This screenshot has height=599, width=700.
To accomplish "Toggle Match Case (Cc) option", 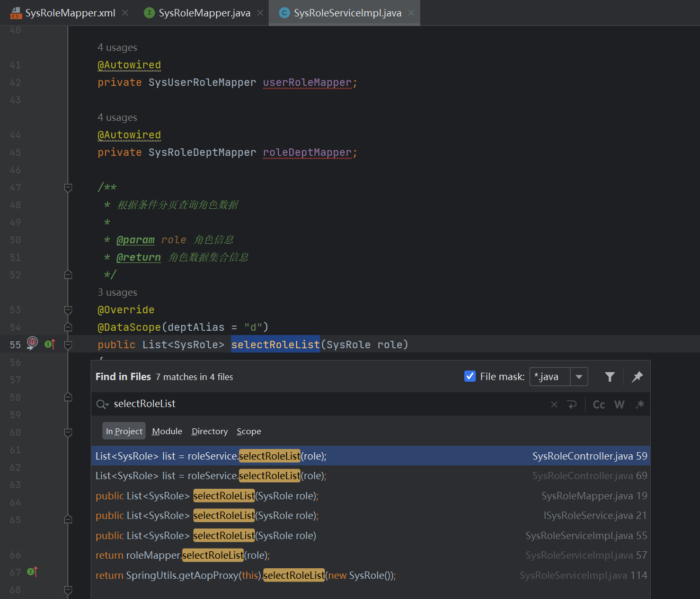I will pyautogui.click(x=599, y=404).
